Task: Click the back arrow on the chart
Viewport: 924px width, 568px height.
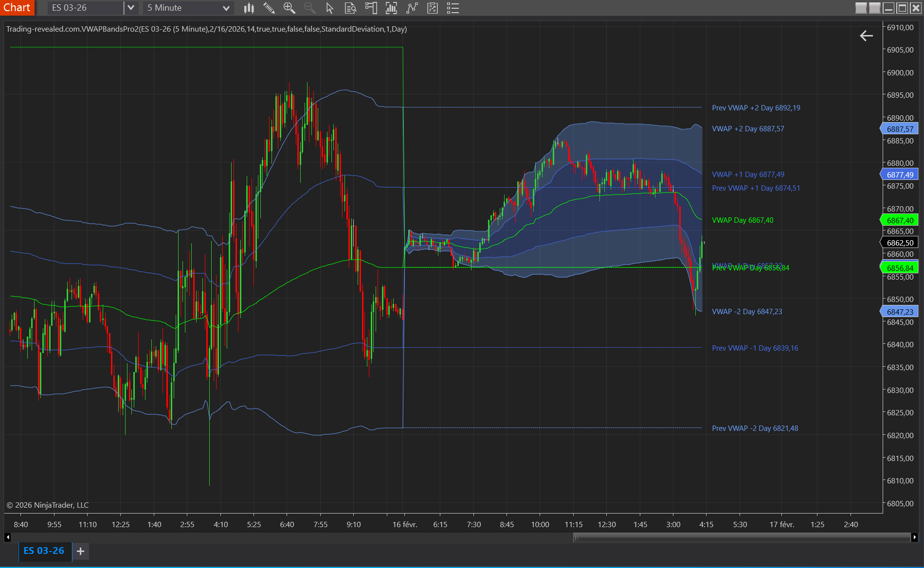Action: pyautogui.click(x=866, y=35)
